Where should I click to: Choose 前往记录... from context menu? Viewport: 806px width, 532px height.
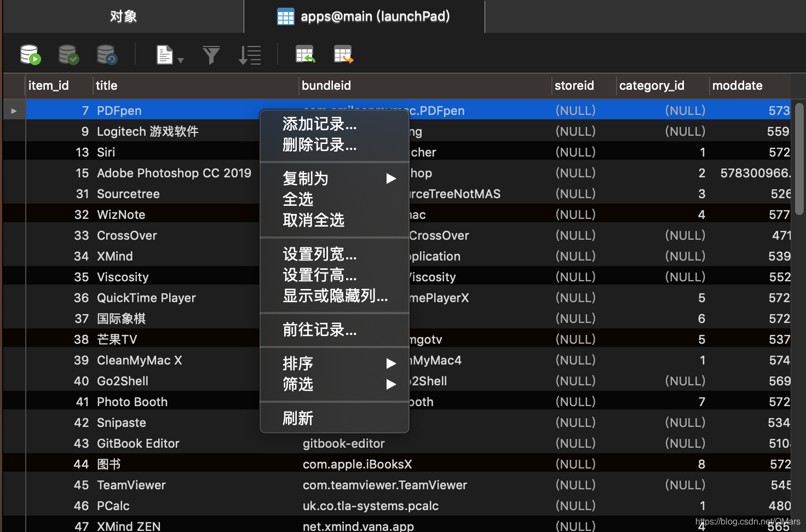coord(335,329)
